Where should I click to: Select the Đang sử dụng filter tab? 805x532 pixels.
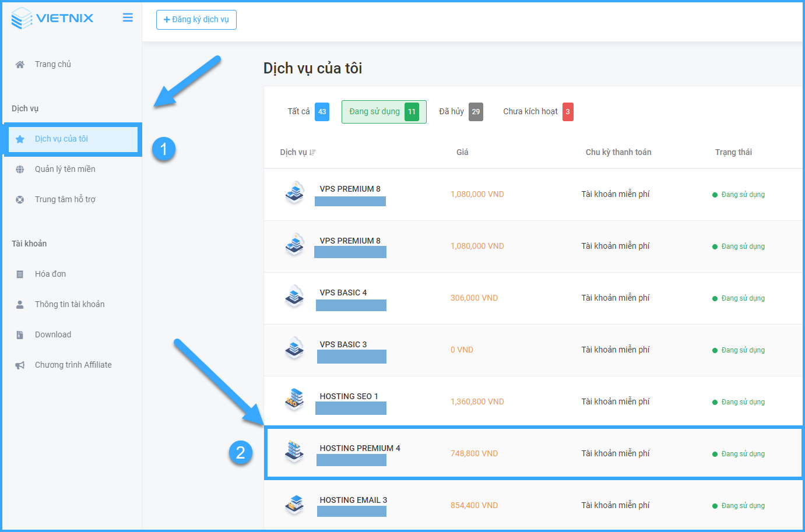coord(384,112)
